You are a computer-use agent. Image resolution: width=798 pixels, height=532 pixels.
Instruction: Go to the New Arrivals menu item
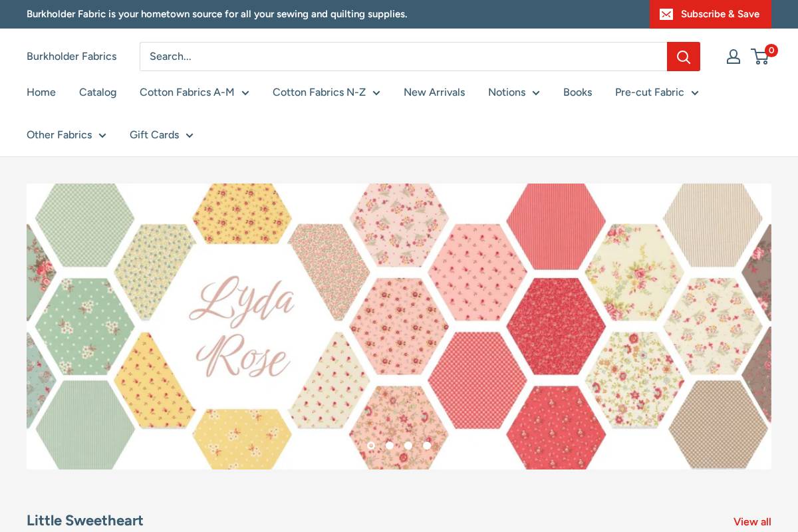[434, 92]
